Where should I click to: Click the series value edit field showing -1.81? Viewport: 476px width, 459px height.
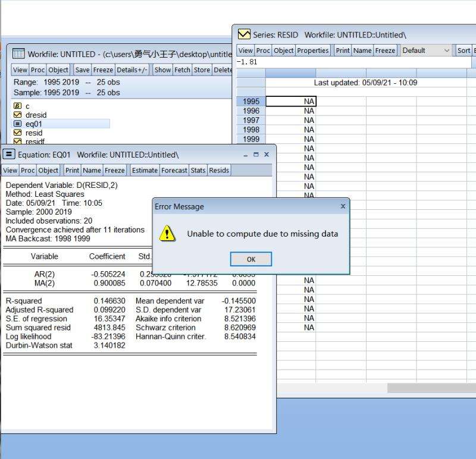point(353,62)
